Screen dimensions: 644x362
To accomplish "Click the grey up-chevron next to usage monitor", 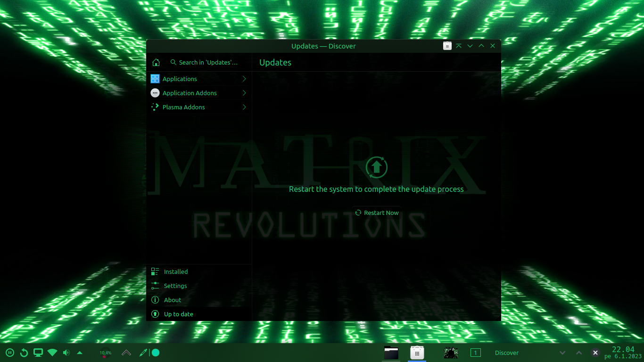I will tap(126, 353).
